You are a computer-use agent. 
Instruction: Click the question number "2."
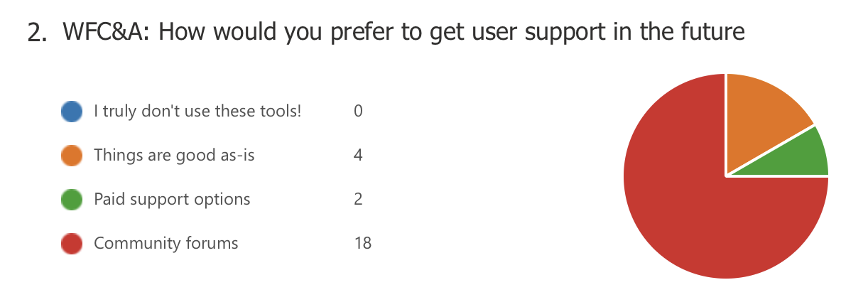coord(38,33)
